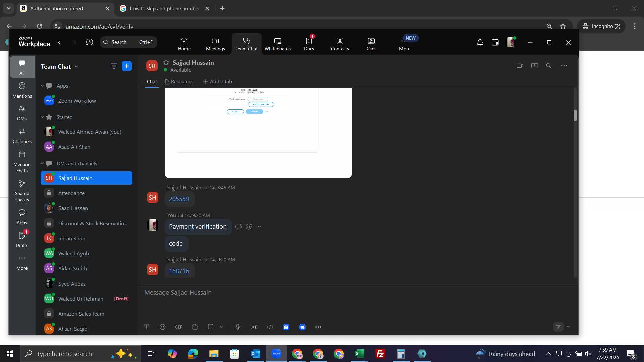
Task: Open Meeting chats in sidebar
Action: point(22,162)
